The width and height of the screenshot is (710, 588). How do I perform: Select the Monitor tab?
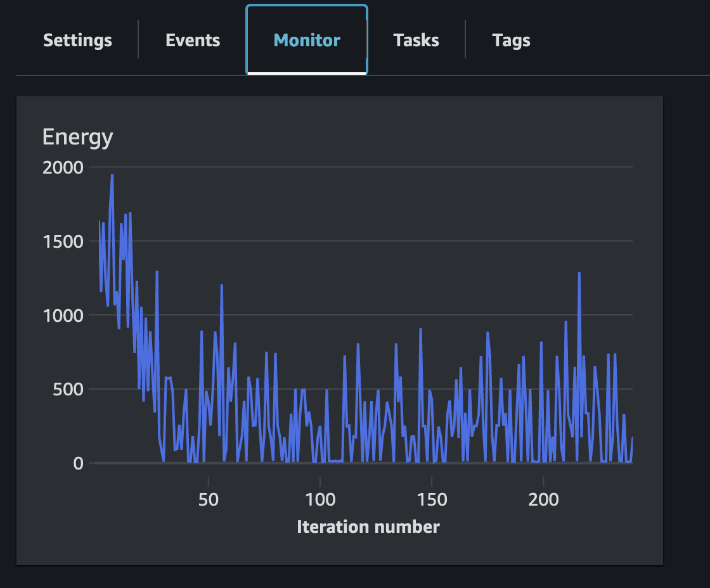(x=306, y=40)
